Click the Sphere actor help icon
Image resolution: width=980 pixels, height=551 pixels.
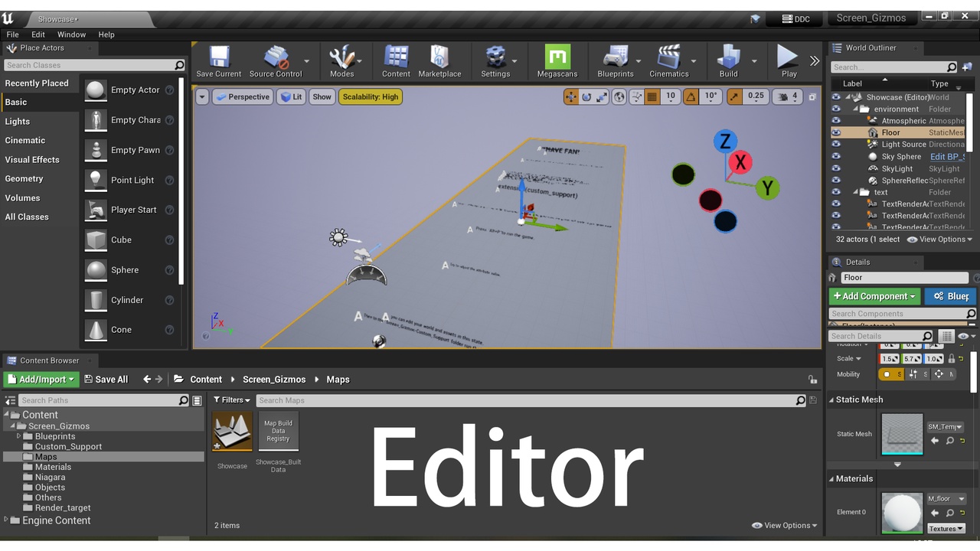tap(169, 270)
